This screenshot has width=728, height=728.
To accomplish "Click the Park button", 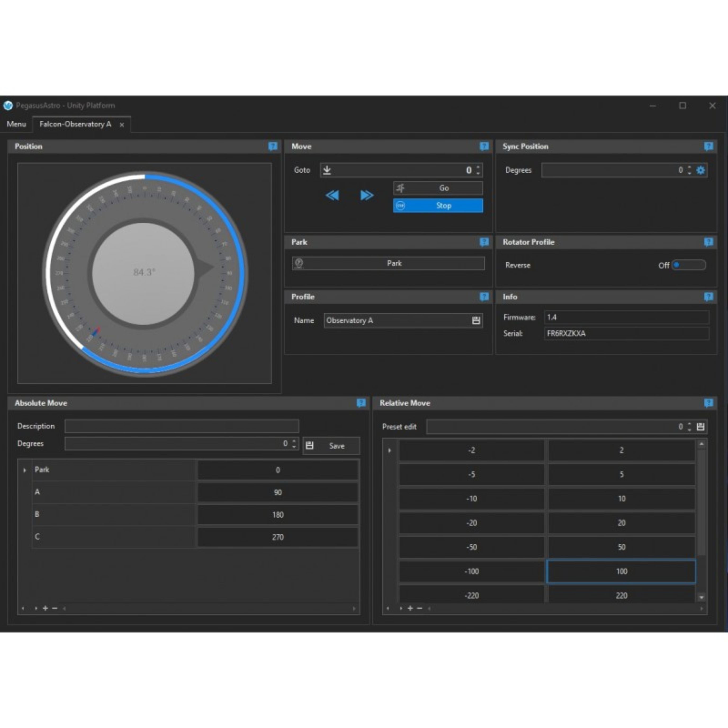I will point(388,263).
